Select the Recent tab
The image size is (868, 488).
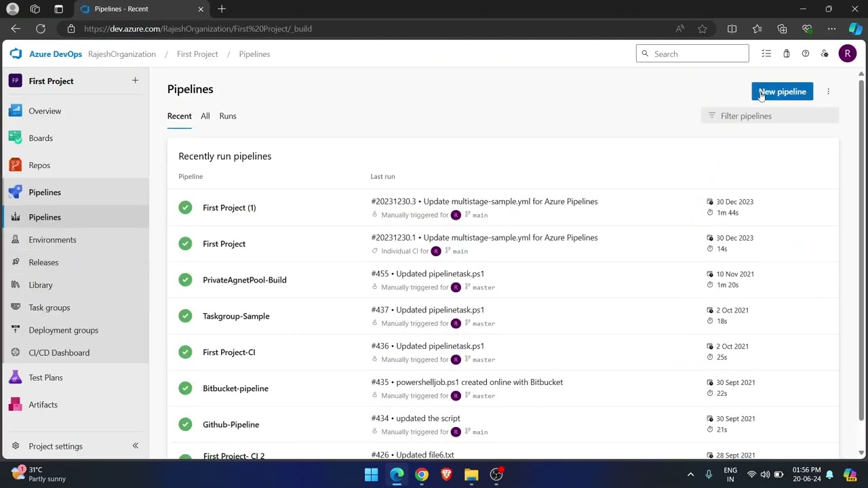pos(180,116)
